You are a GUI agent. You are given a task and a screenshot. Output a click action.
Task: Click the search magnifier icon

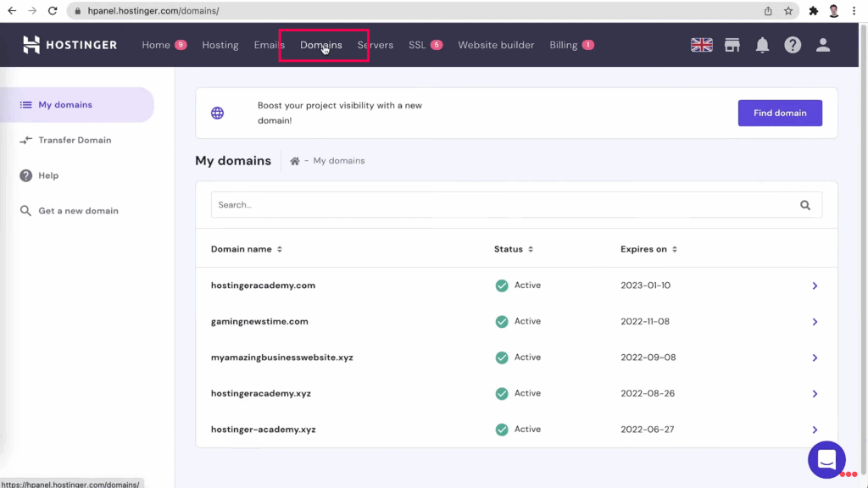pos(805,205)
